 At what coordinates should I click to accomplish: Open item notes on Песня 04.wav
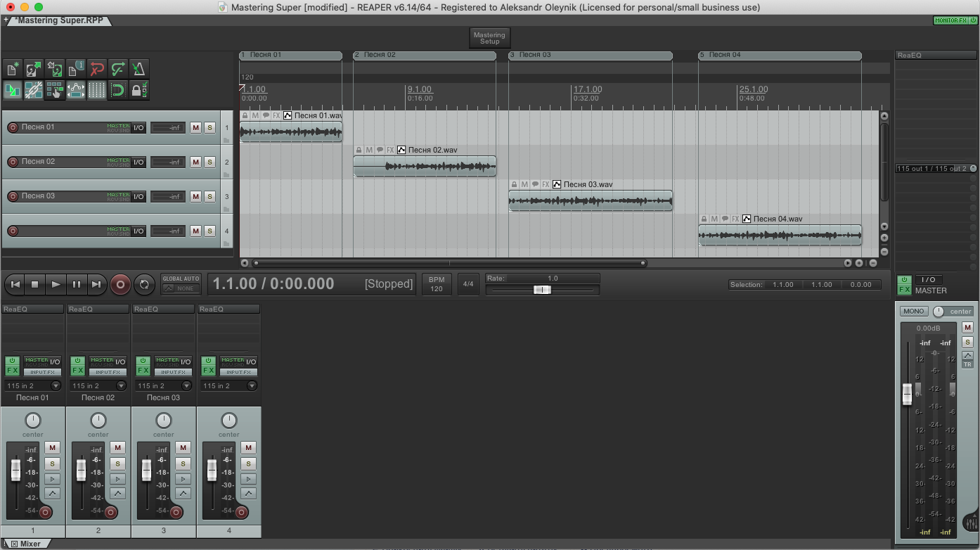point(725,219)
